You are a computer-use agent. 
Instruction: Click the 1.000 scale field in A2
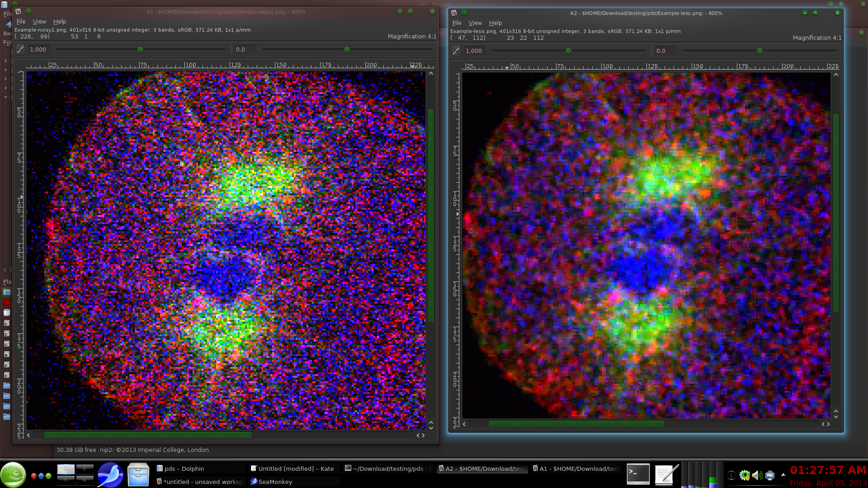pos(474,51)
